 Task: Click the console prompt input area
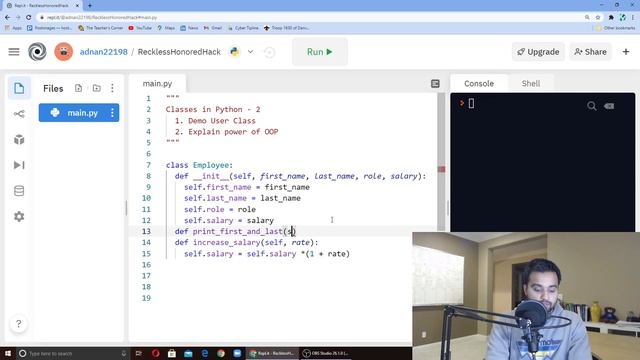(471, 103)
